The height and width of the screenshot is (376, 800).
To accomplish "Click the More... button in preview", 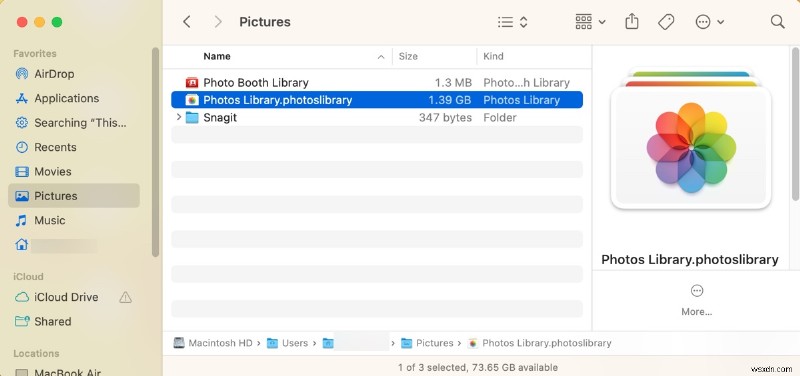I will [x=696, y=301].
